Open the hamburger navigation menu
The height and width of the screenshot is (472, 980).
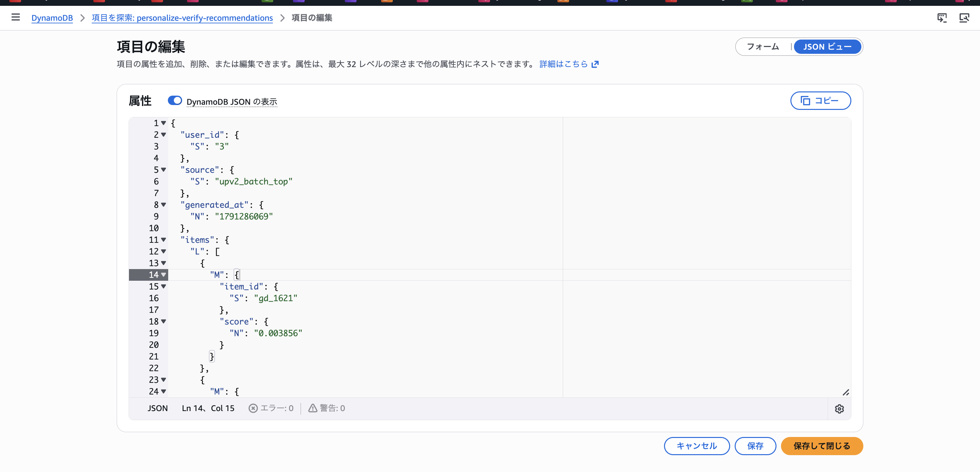click(16, 18)
